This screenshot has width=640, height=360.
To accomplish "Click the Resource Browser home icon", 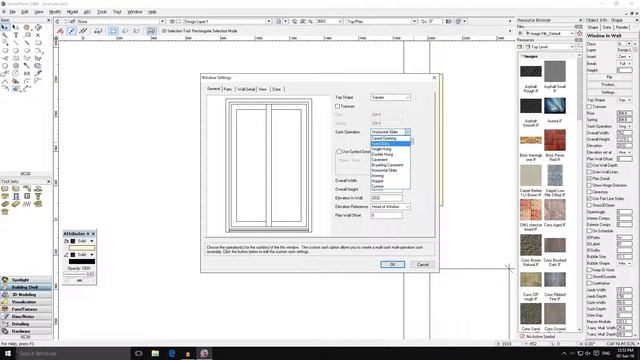I will pos(579,33).
